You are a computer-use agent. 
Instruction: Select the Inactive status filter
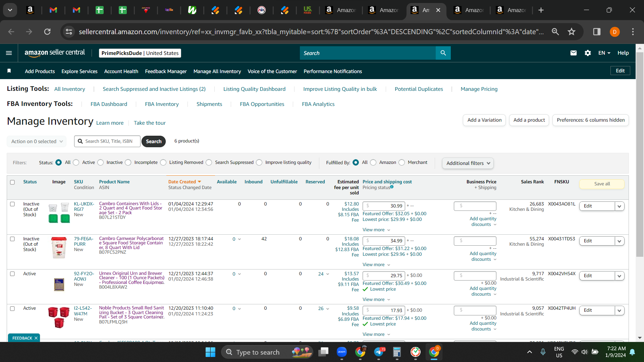tap(101, 163)
